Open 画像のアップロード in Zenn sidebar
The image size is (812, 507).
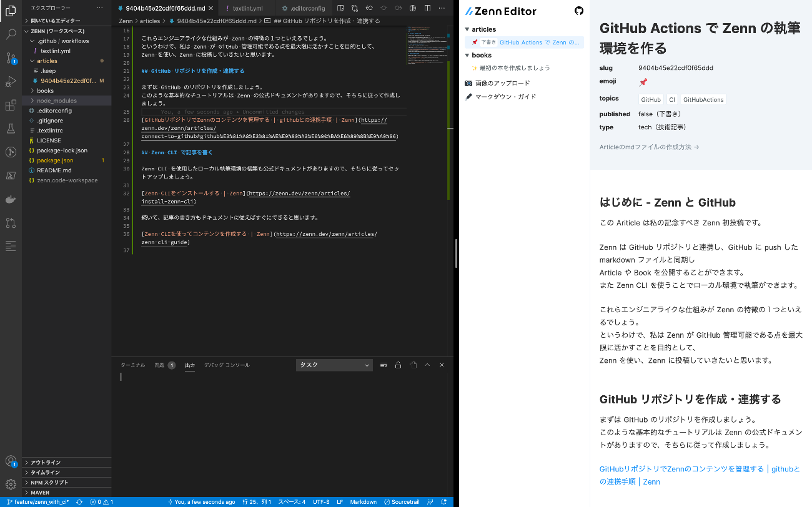tap(497, 83)
